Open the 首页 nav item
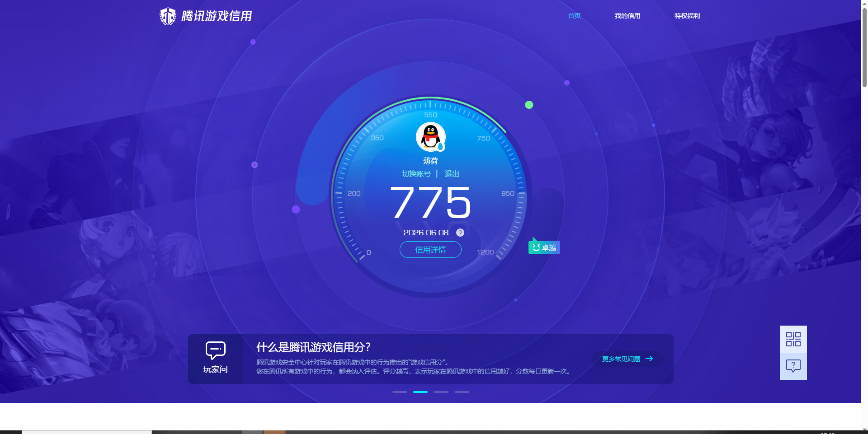The height and width of the screenshot is (434, 868). click(x=574, y=16)
